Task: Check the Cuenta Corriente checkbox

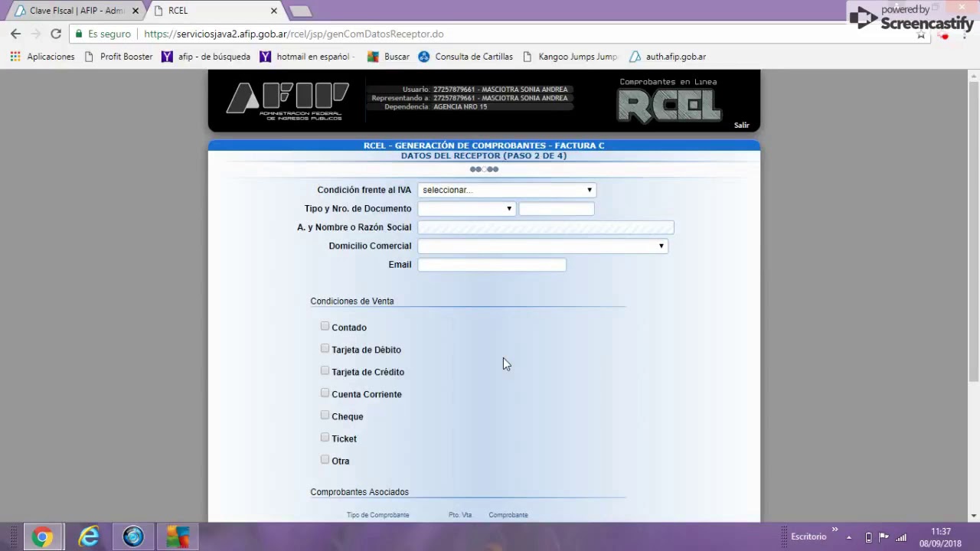Action: coord(325,393)
